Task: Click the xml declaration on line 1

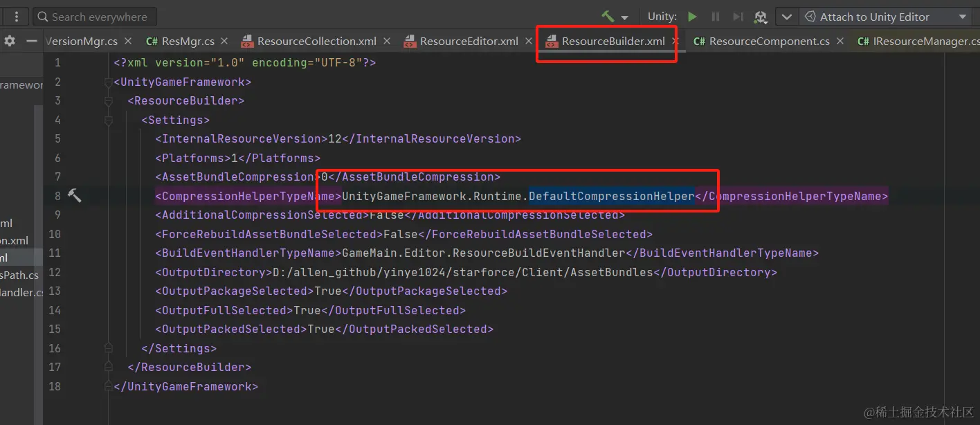Action: point(245,63)
